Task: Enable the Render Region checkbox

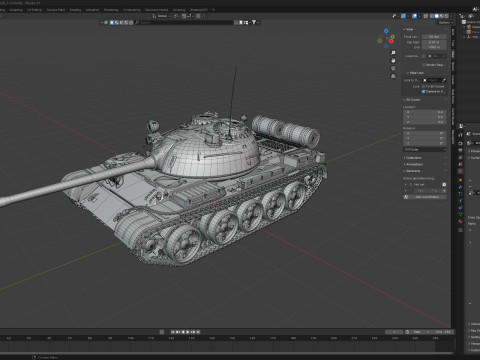Action: click(x=424, y=65)
